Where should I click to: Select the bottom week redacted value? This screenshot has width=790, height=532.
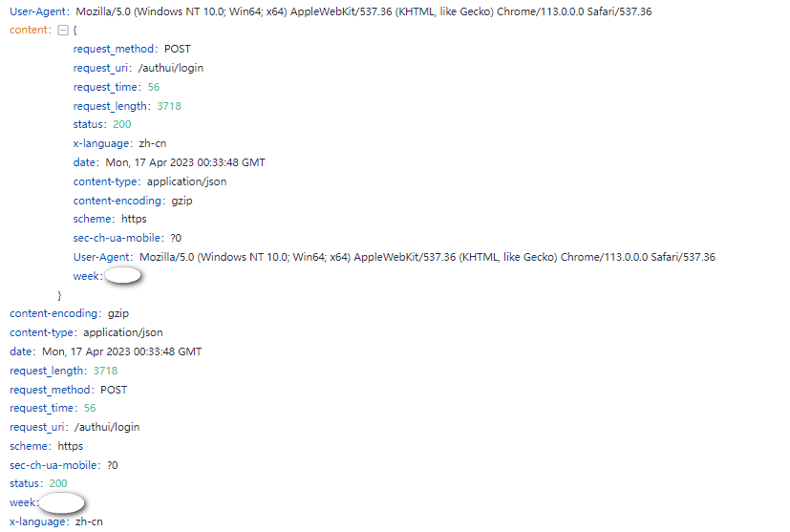tap(61, 502)
